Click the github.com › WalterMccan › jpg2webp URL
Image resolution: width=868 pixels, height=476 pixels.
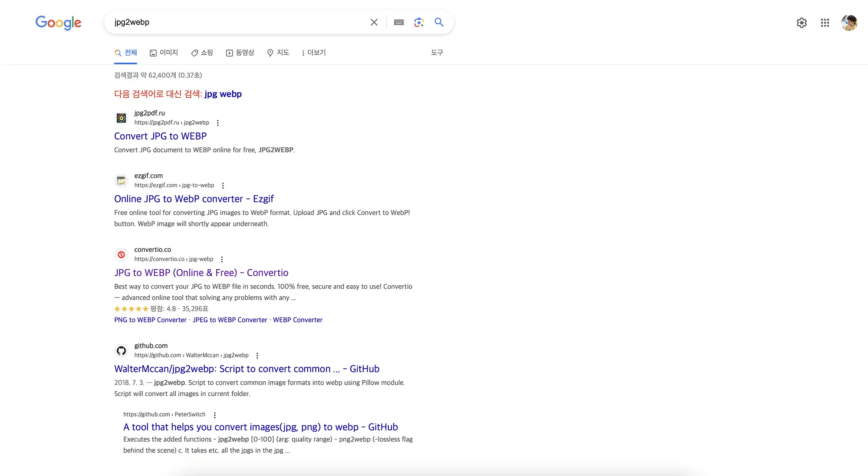tap(191, 355)
